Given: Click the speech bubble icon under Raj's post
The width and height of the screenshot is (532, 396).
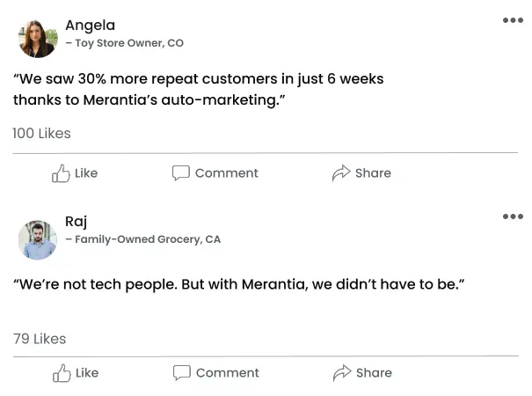Looking at the screenshot, I should click(182, 372).
